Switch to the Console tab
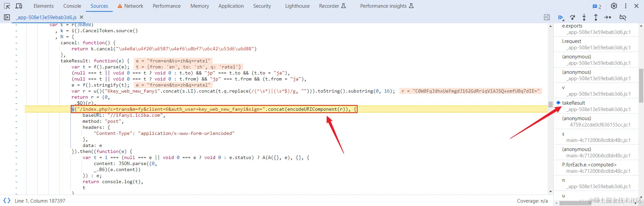The image size is (644, 206). pos(72,6)
